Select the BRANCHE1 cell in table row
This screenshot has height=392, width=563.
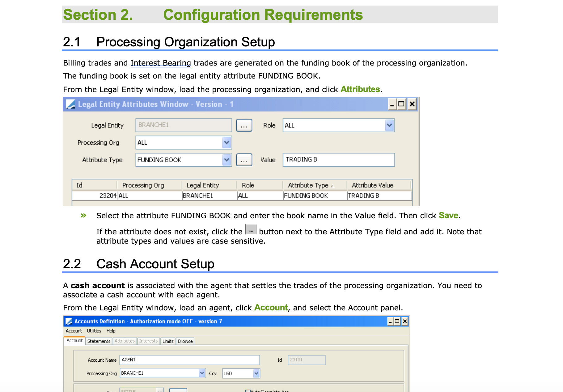210,196
